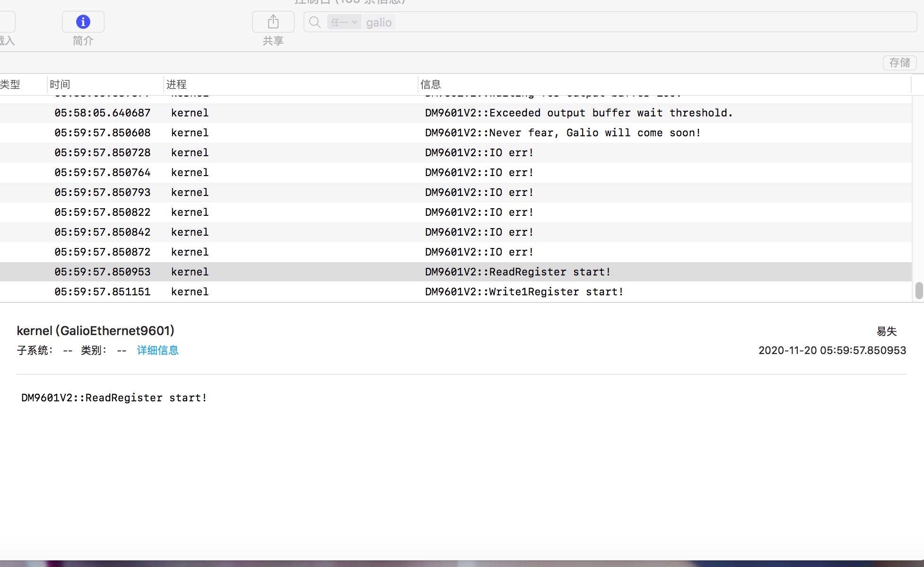The image size is (924, 567).
Task: Select the log row at 05:58:05.640687
Action: tap(456, 113)
